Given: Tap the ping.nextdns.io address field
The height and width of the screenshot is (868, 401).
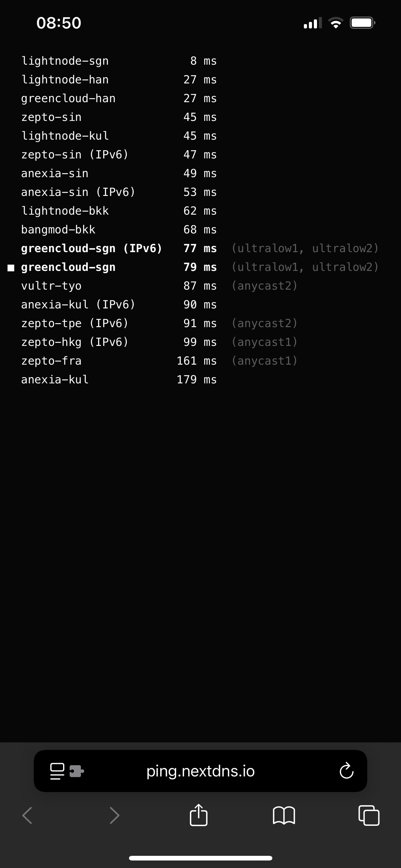Looking at the screenshot, I should pos(200,771).
